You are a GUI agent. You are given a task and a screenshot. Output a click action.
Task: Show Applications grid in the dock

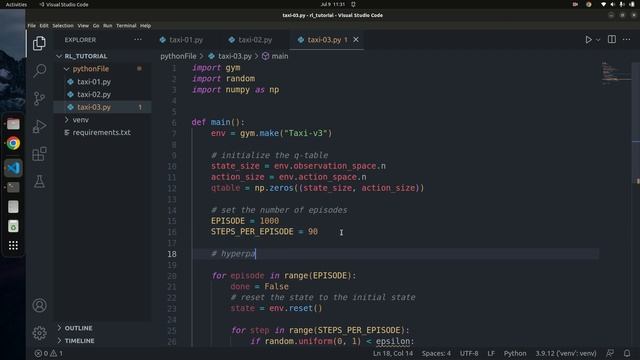point(13,245)
